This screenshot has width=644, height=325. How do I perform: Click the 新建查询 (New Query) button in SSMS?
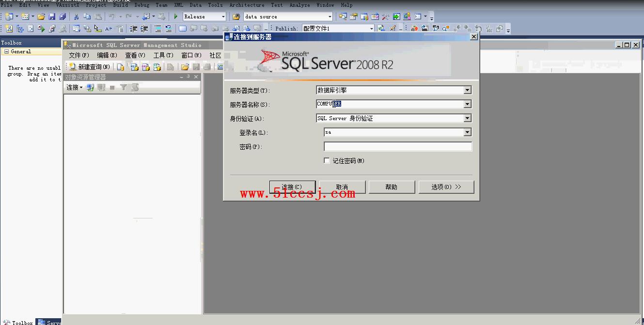[x=90, y=67]
